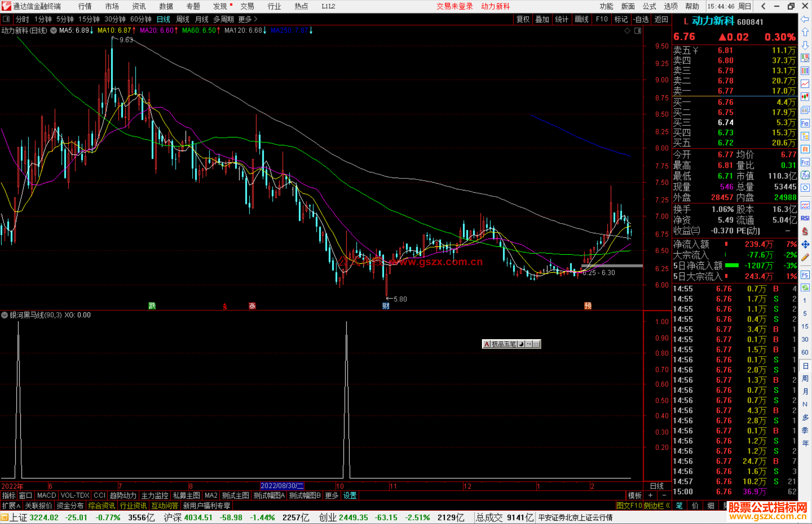Click the four-way move arrows icon
Viewport: 812px width, 524px height.
point(805,245)
